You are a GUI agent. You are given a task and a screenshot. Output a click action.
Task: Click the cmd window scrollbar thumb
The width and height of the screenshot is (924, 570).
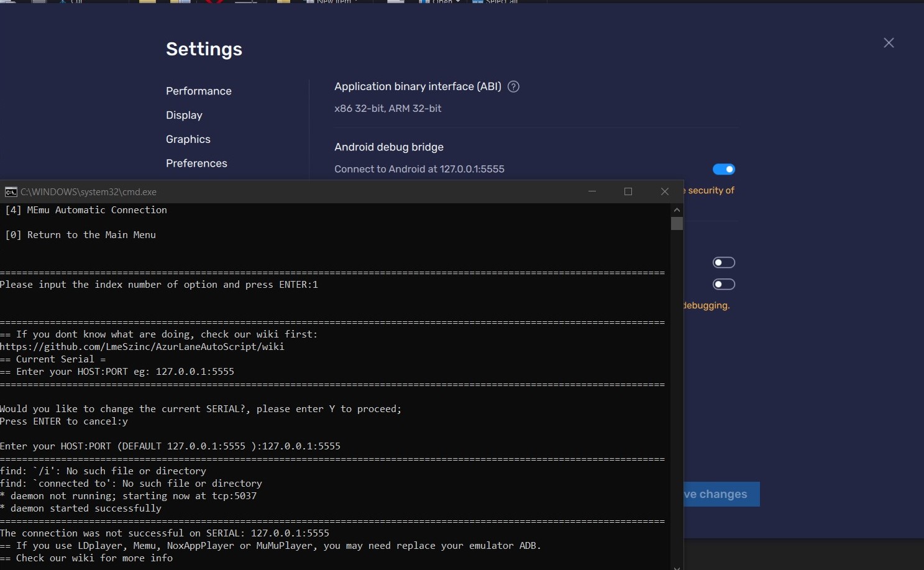tap(677, 223)
